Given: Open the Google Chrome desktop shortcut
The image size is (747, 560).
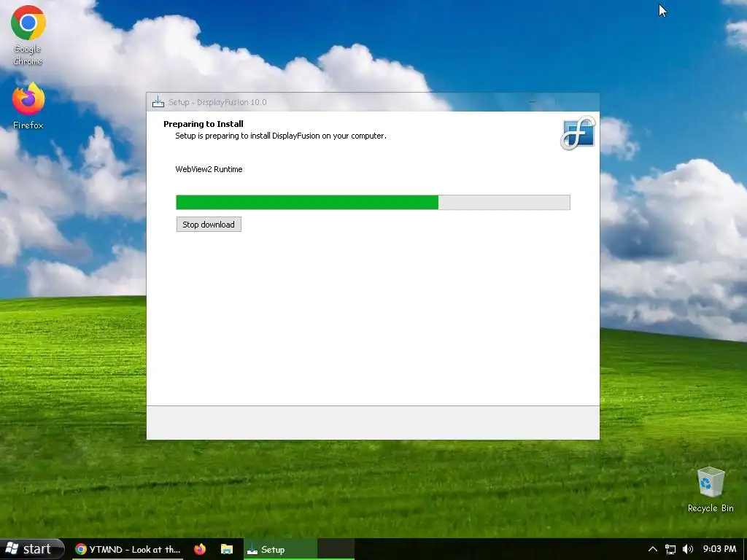Looking at the screenshot, I should [28, 35].
